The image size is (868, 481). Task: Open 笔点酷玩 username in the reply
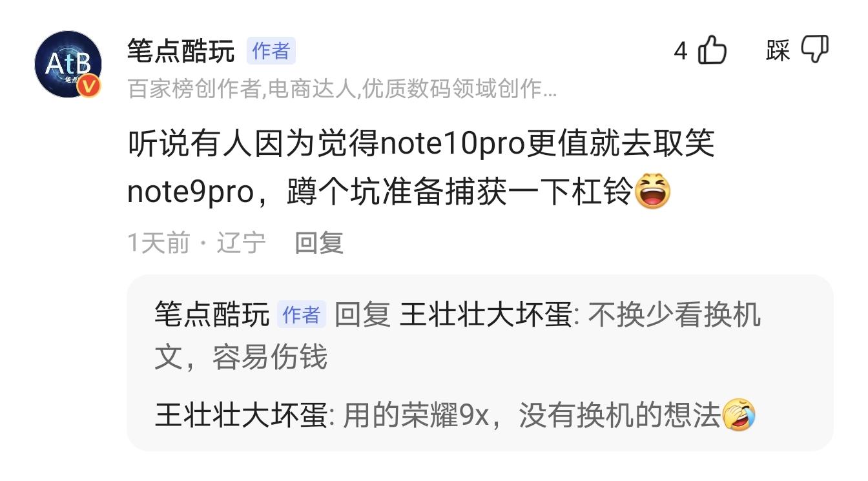click(212, 314)
